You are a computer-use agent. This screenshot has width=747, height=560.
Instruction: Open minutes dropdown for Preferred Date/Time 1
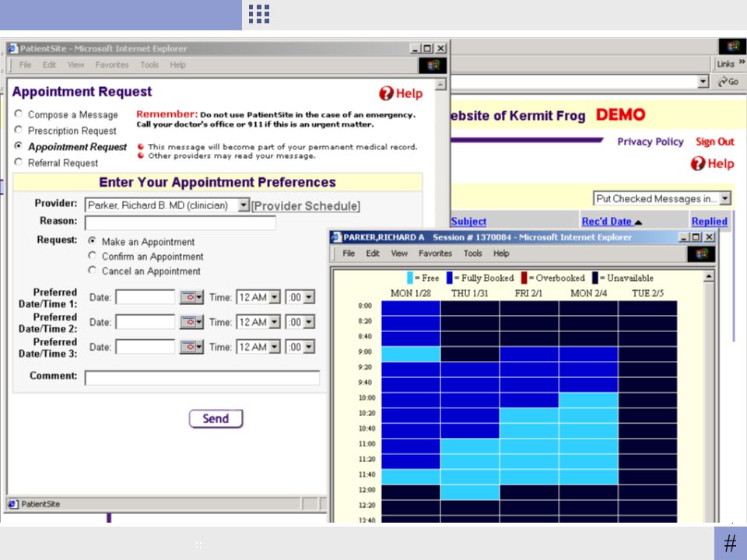point(309,297)
